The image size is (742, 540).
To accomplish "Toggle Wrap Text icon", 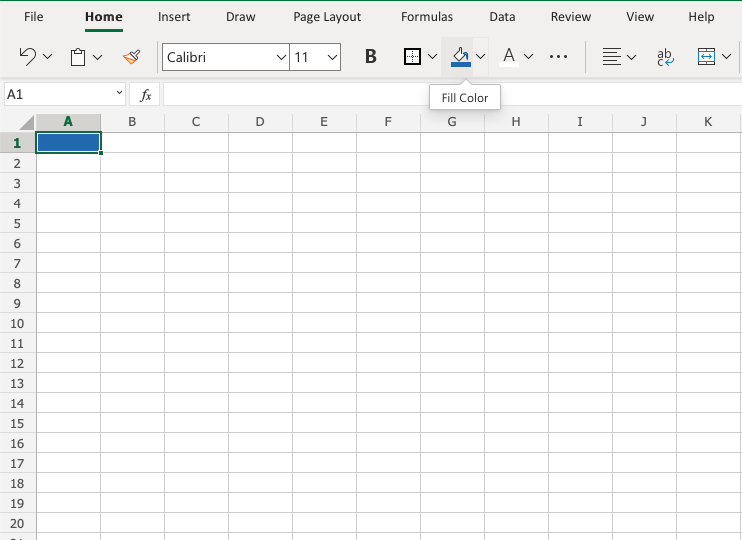I will [x=664, y=57].
